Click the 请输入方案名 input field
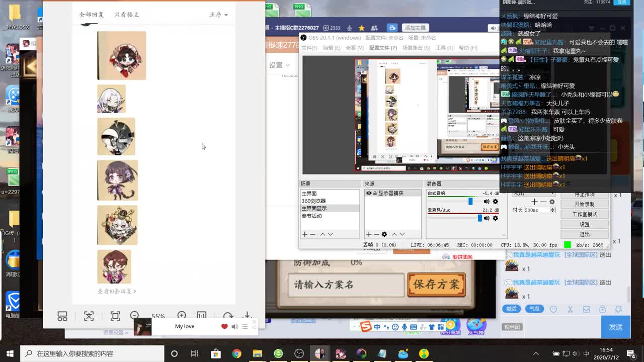Screen dimensions: 644x362 tap(347, 285)
